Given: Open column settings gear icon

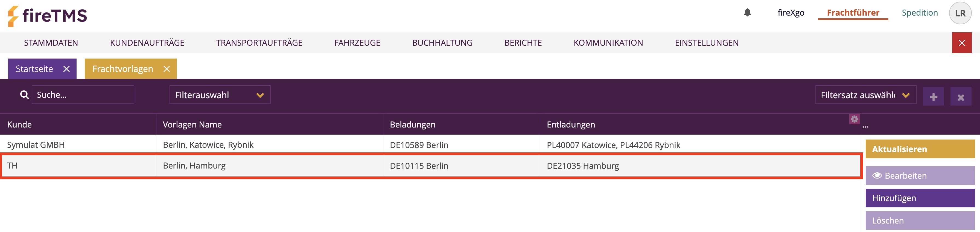Looking at the screenshot, I should pos(854,119).
